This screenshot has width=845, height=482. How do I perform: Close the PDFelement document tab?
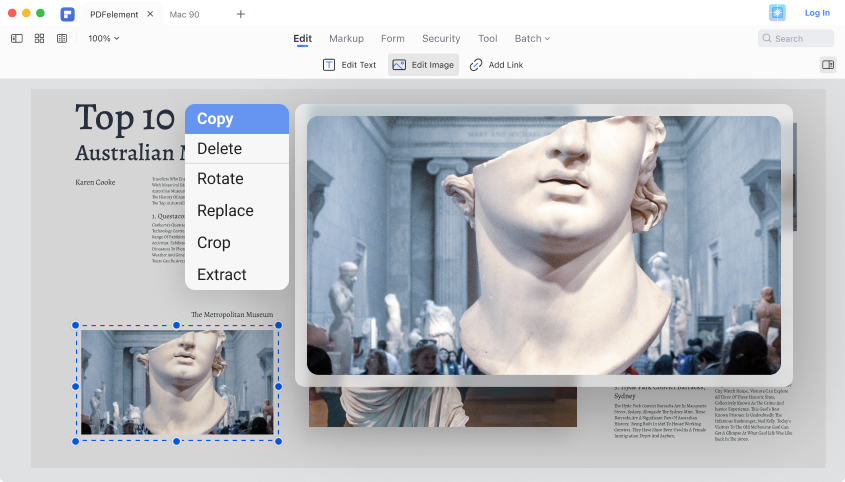pyautogui.click(x=150, y=14)
